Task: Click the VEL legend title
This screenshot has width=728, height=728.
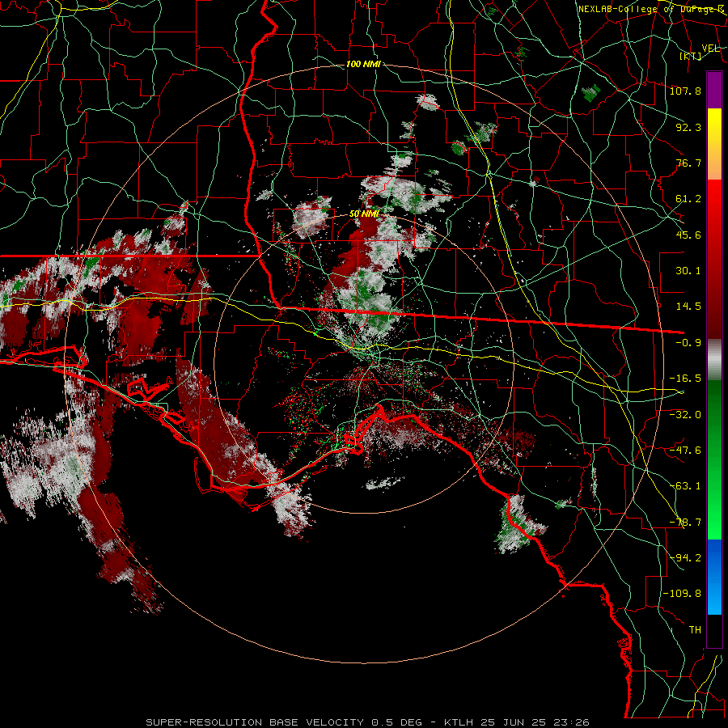Action: point(711,49)
